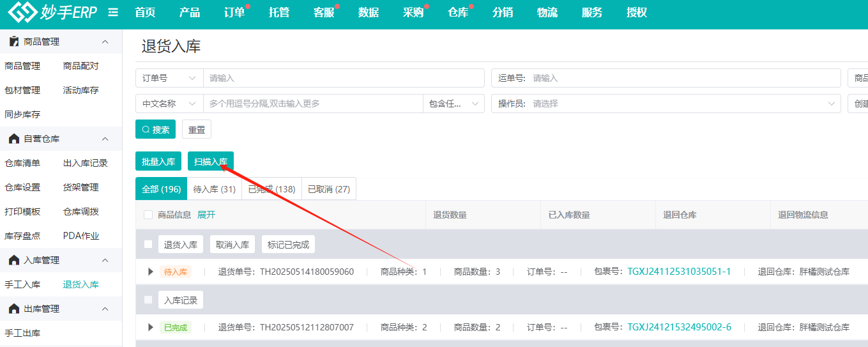Focus the 订单号 text input field
Screen dimensions: 868x347
pyautogui.click(x=344, y=78)
